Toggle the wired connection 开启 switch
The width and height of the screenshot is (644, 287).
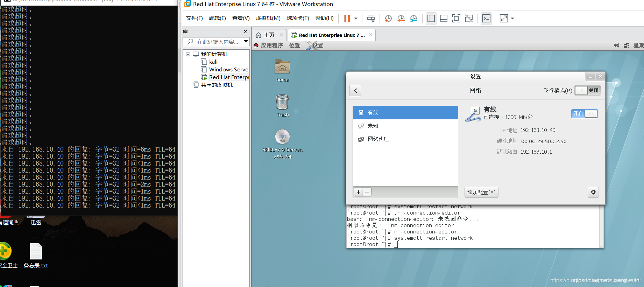click(585, 113)
